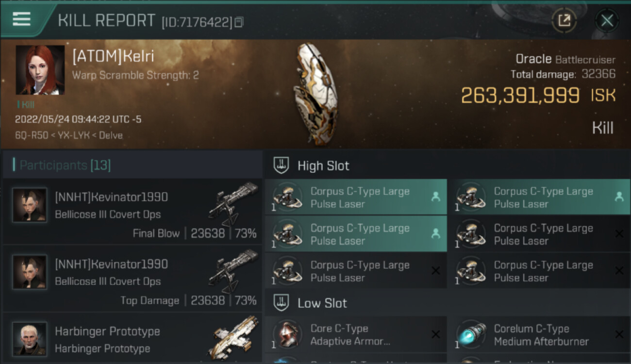Click the Corelum C-Type Medium Afterburner icon
This screenshot has width=631, height=364.
pos(471,335)
